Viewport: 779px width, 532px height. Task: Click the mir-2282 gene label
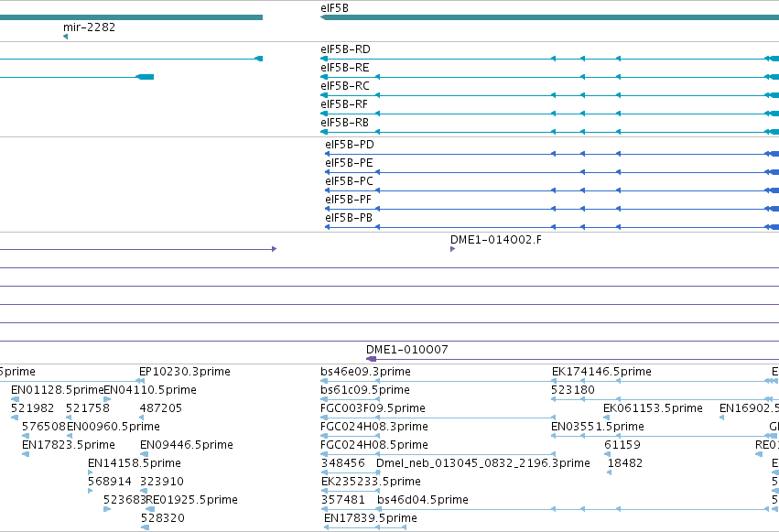89,27
